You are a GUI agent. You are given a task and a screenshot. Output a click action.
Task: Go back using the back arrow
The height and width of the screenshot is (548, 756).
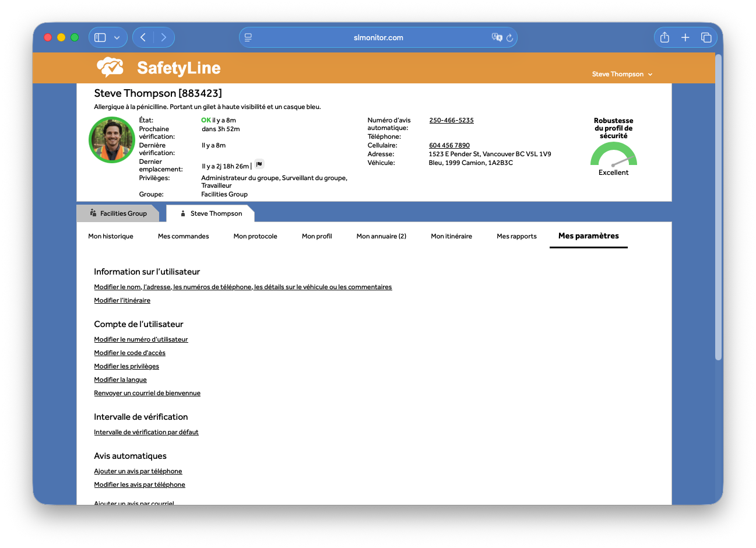(143, 37)
